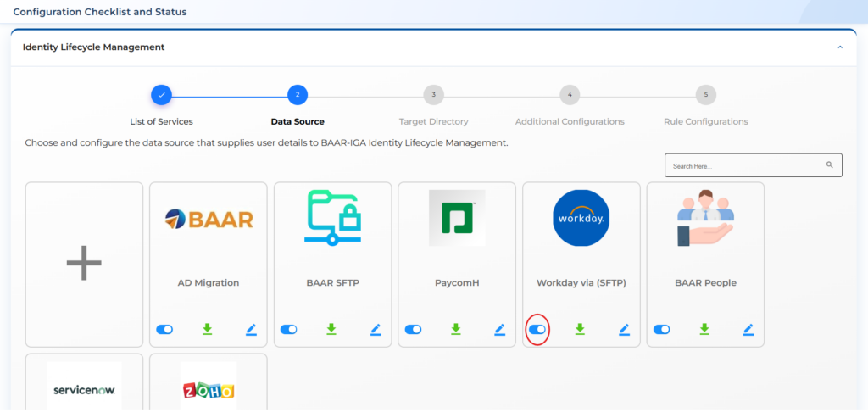Click the BAAR SFTP label
This screenshot has width=868, height=418.
(332, 283)
